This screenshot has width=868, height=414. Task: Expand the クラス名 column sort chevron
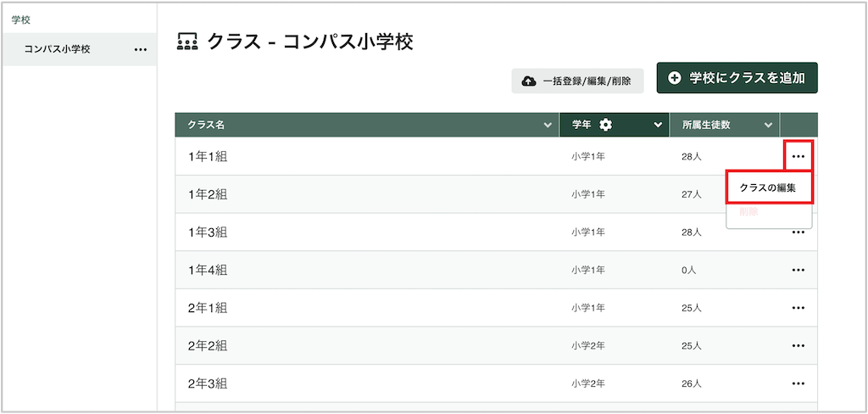(548, 126)
